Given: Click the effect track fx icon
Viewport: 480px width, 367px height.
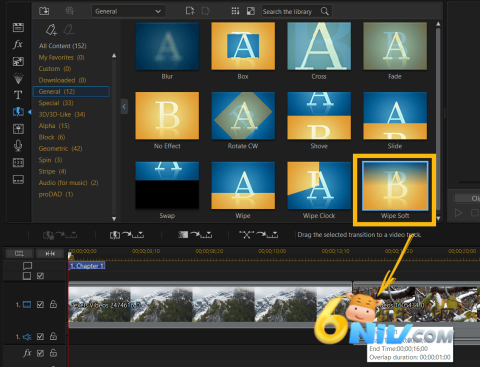Looking at the screenshot, I should pos(27,353).
